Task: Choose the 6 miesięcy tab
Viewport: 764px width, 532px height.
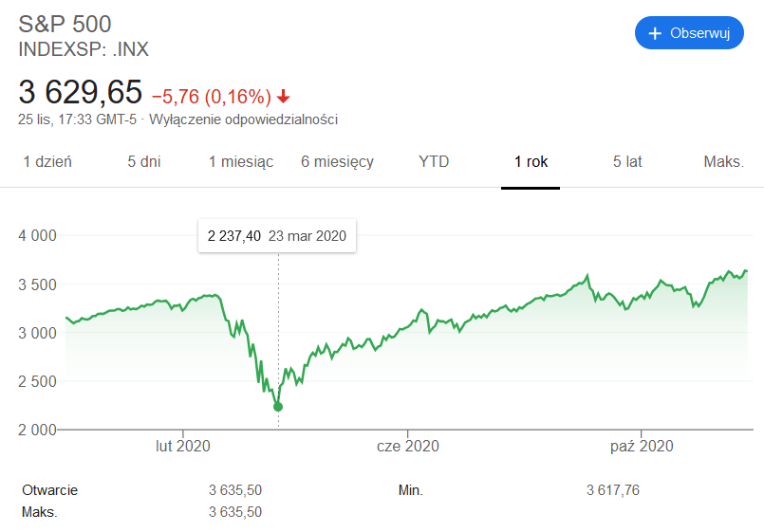Action: [x=337, y=161]
